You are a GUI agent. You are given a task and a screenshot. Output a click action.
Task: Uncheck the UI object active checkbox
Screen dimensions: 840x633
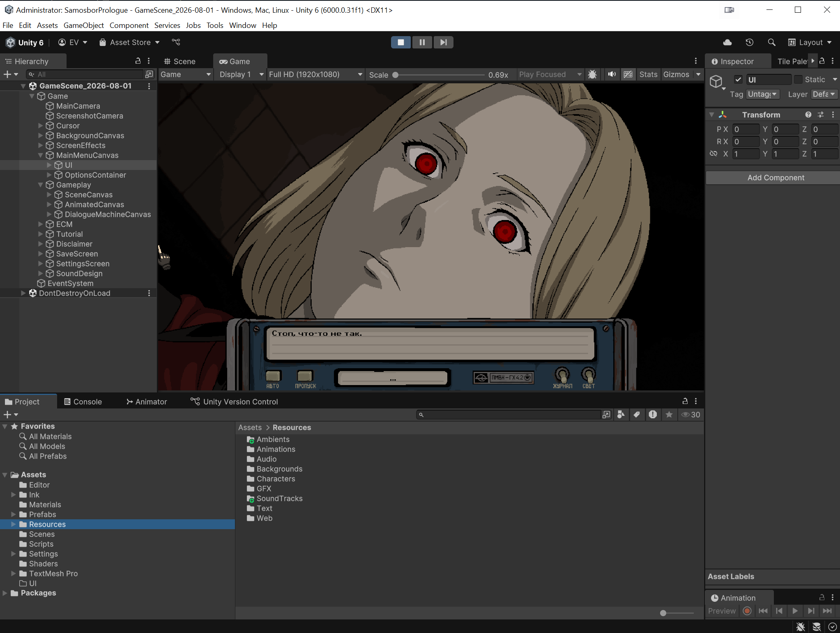pos(738,79)
